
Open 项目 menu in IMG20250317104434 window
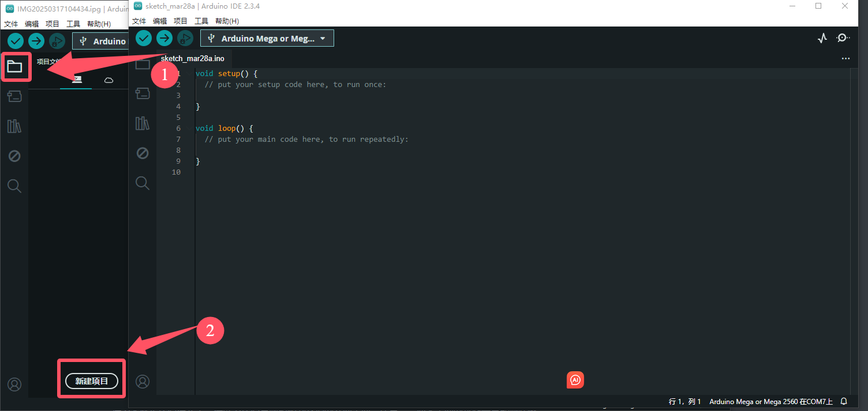coord(53,24)
